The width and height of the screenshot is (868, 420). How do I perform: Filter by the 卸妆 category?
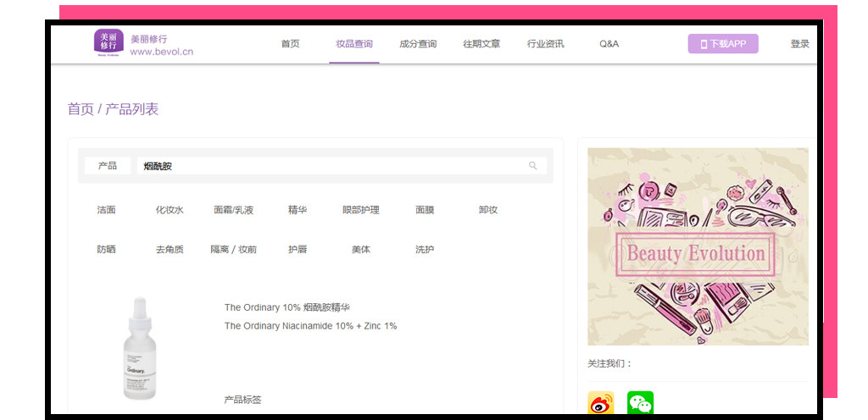click(488, 210)
